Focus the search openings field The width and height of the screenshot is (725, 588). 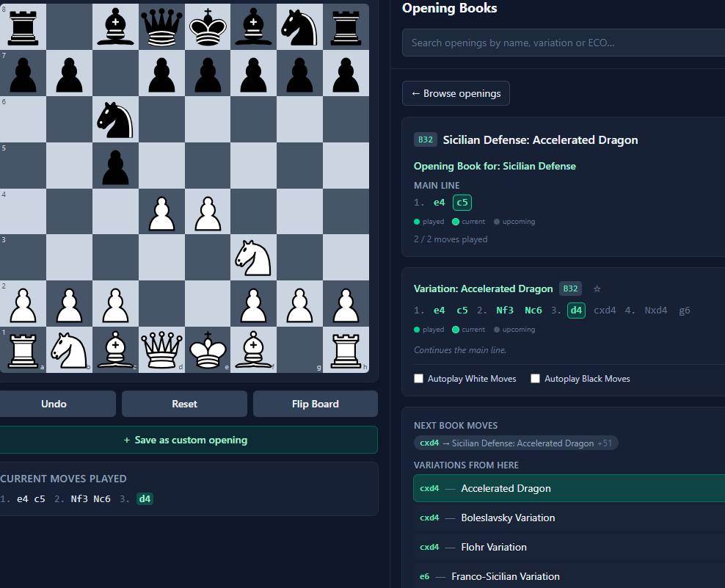(564, 43)
